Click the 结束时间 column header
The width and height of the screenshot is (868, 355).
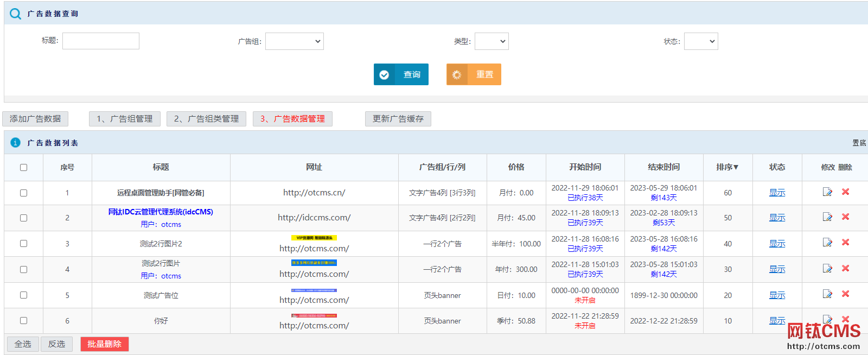tap(663, 167)
